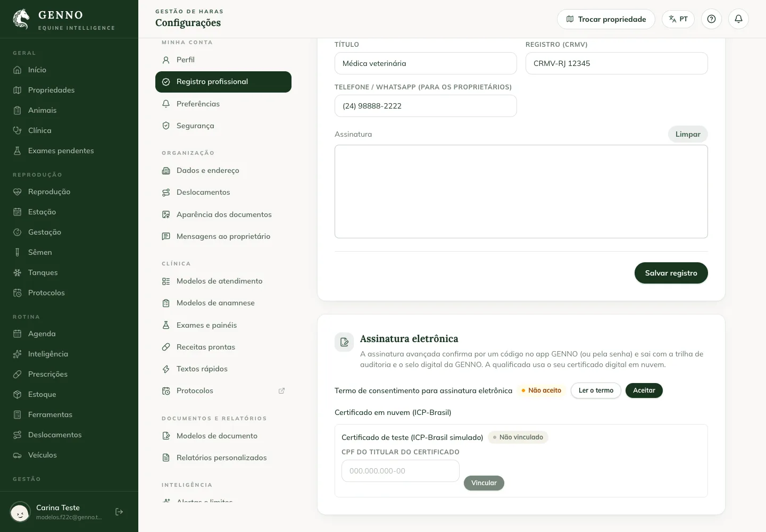Open Modelos de documento
The height and width of the screenshot is (532, 766).
223,436
